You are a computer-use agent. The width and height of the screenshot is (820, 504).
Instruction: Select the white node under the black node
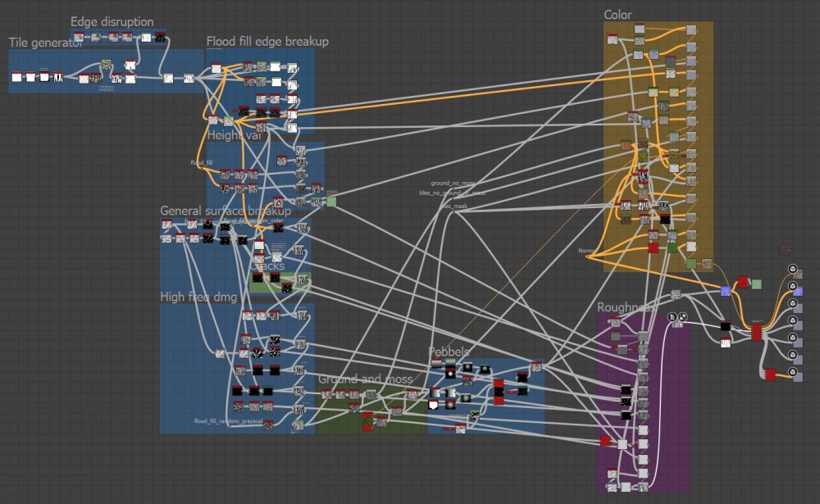point(726,343)
